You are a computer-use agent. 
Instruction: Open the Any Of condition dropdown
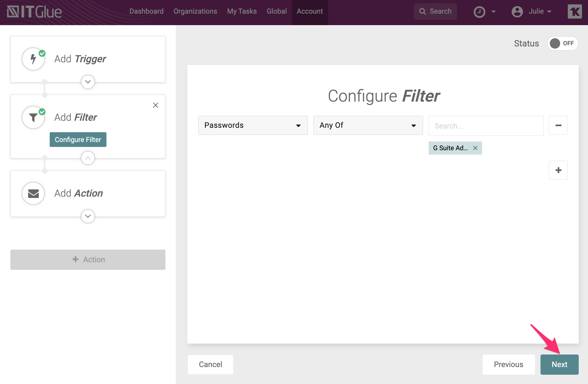point(368,125)
